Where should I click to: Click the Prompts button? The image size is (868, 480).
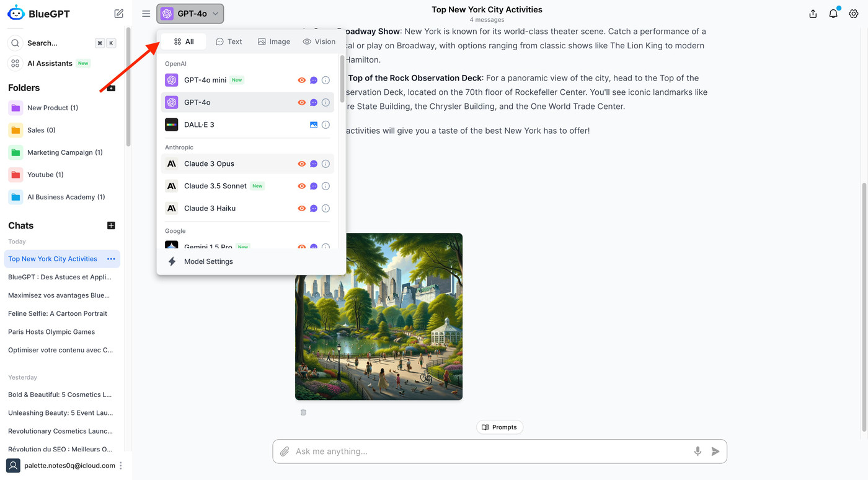[499, 427]
